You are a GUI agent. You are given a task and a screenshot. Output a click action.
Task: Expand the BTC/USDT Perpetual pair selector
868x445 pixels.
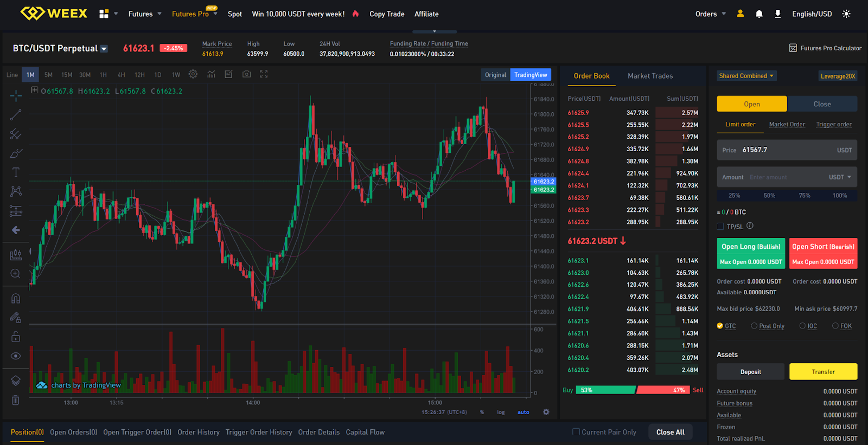[x=104, y=49]
